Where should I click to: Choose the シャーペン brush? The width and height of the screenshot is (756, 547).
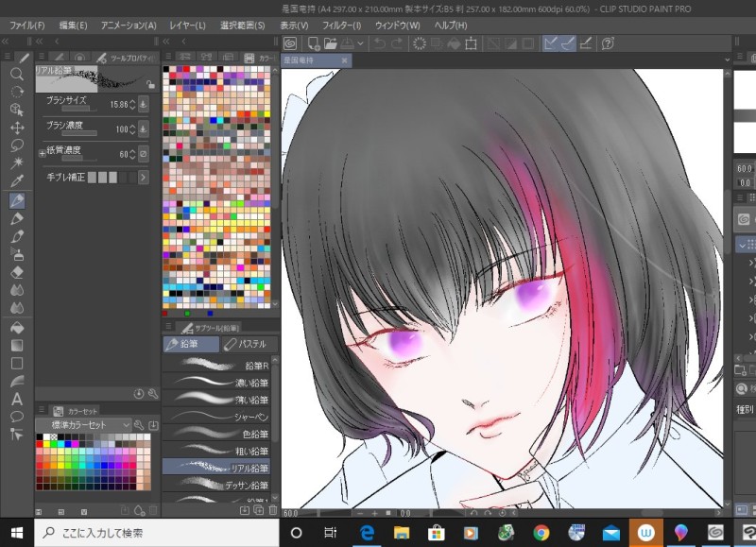pyautogui.click(x=216, y=417)
